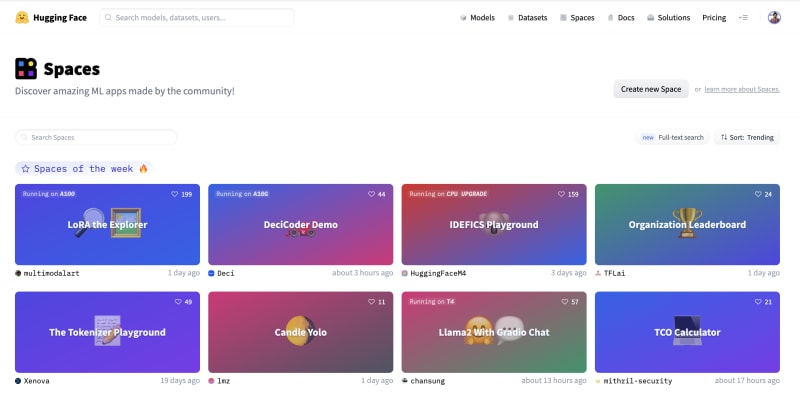The image size is (800, 411).
Task: Click 'Running on T4' label
Action: pos(432,301)
